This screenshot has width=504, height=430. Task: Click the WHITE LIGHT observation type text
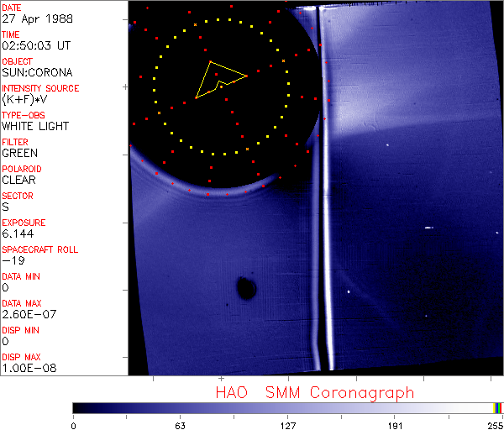[35, 126]
